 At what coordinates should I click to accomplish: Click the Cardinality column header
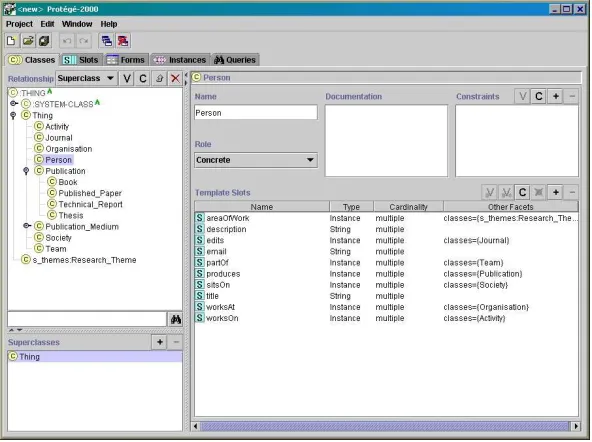[409, 207]
